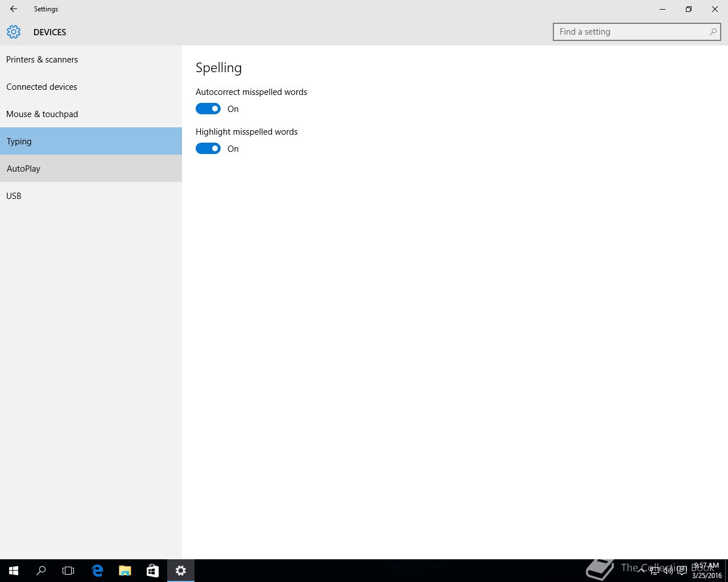Click the Find a setting search box
Viewport: 728px width, 582px height.
coord(631,32)
